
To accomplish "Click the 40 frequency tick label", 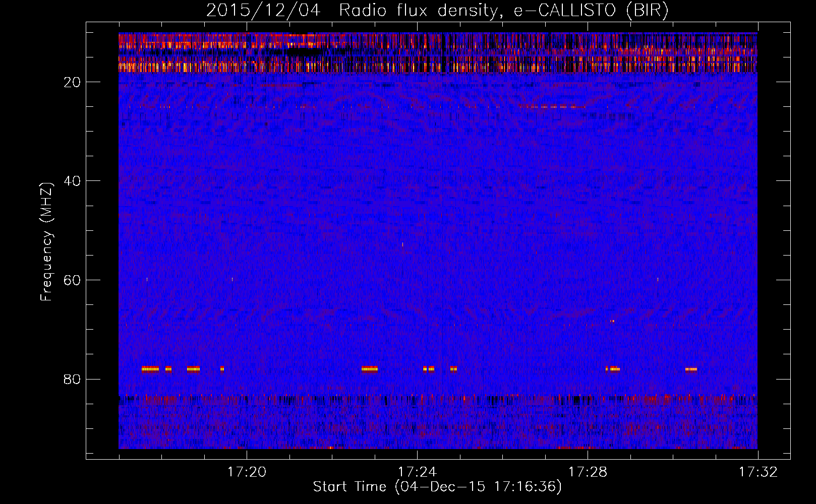I will (x=72, y=181).
